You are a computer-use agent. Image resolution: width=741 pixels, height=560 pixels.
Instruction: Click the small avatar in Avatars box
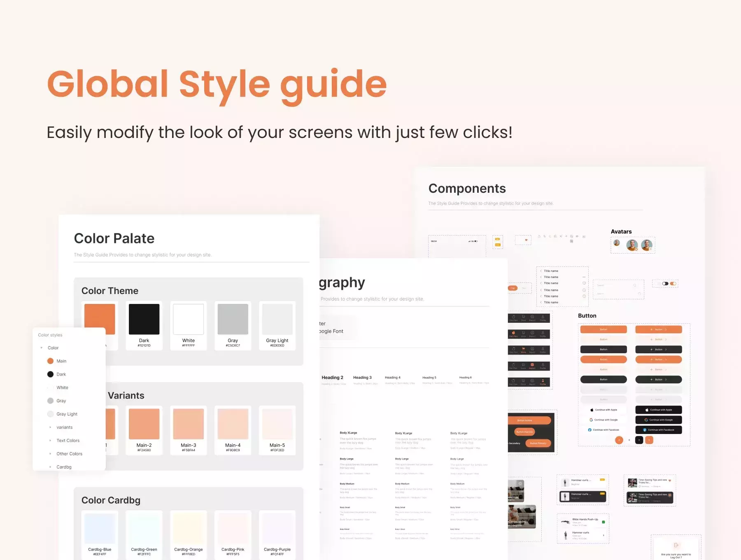617,243
